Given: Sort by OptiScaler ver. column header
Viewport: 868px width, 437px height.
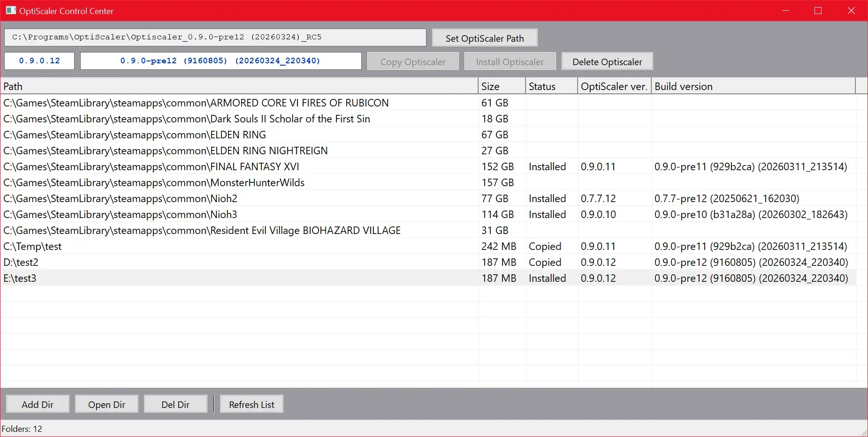Looking at the screenshot, I should (x=615, y=86).
